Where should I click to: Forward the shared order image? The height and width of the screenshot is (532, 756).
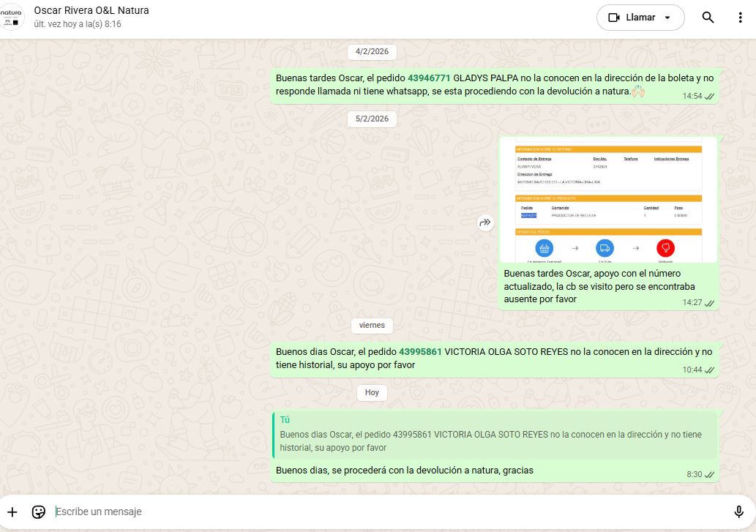[485, 222]
